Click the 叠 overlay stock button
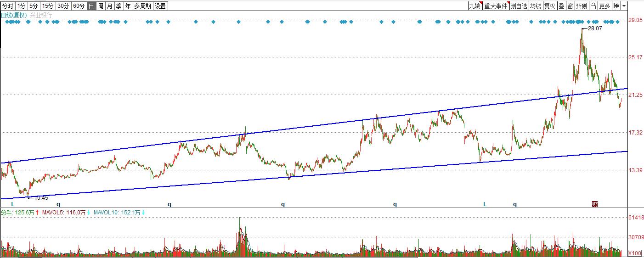 coord(561,6)
